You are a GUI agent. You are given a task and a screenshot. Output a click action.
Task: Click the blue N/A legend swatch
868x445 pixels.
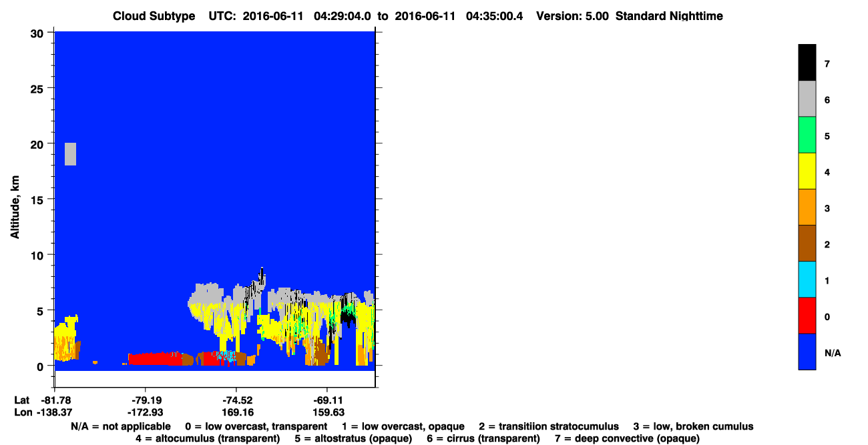(x=807, y=351)
